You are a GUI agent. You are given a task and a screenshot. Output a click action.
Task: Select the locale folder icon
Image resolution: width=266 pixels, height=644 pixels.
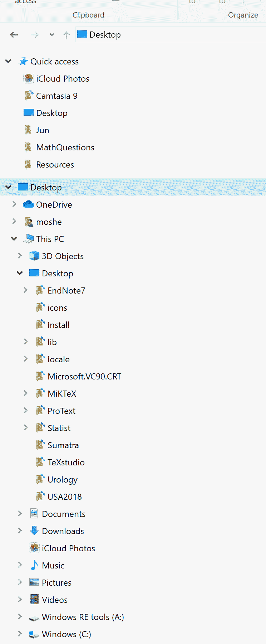coord(40,359)
